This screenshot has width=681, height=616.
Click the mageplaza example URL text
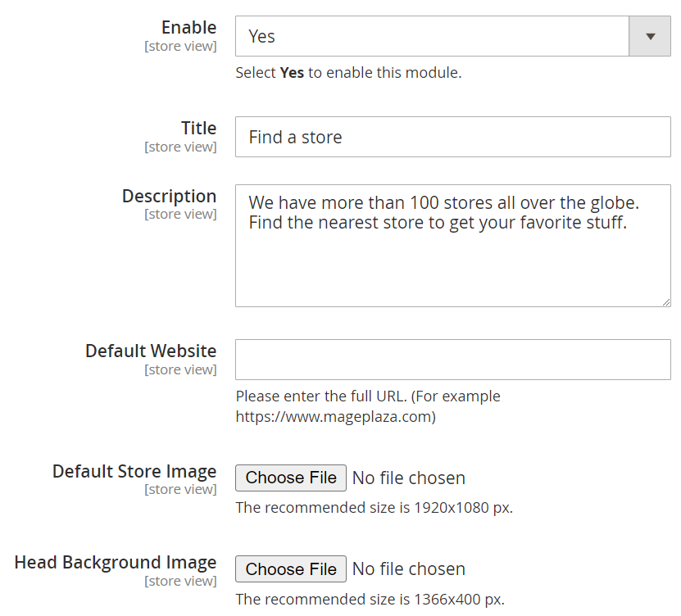click(335, 417)
